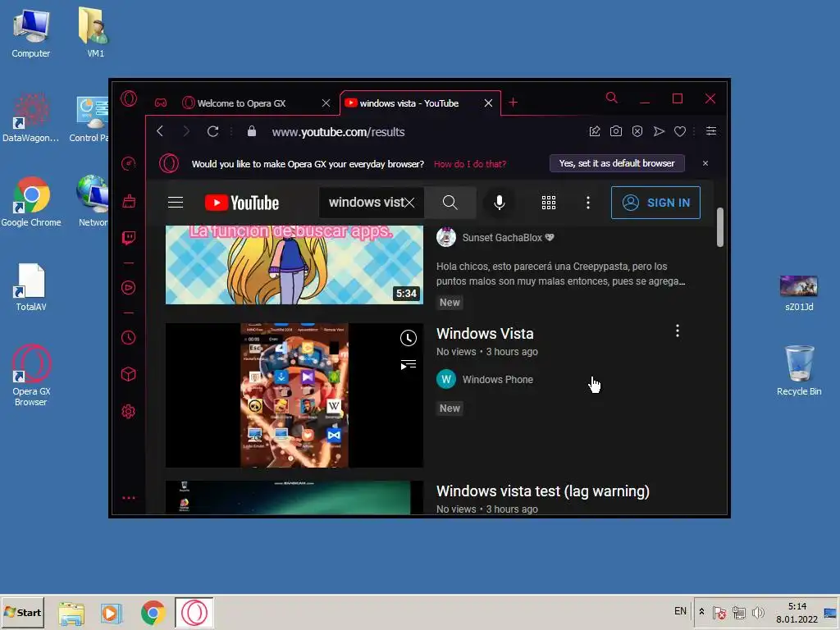
Task: Go to YouTube home via logo
Action: (x=242, y=203)
